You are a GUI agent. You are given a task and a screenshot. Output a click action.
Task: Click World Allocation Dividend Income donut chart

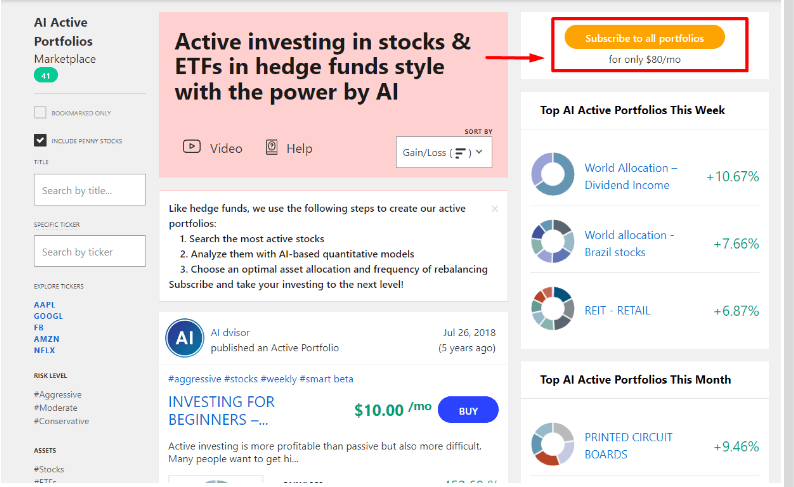552,174
